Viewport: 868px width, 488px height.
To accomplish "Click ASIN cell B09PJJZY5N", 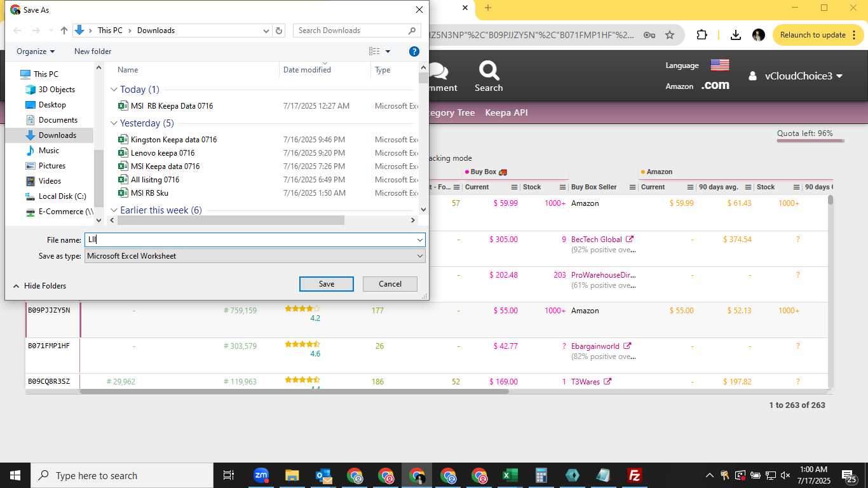I will click(49, 311).
